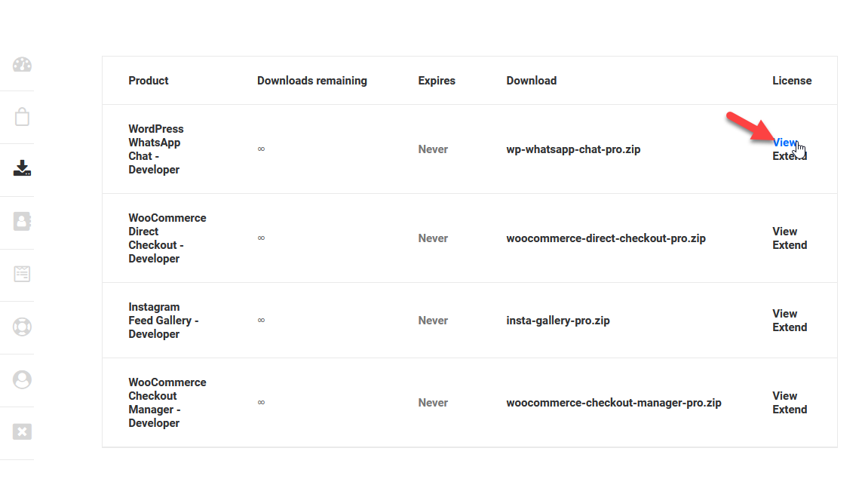View license for WordPress WhatsApp Chat

click(784, 143)
